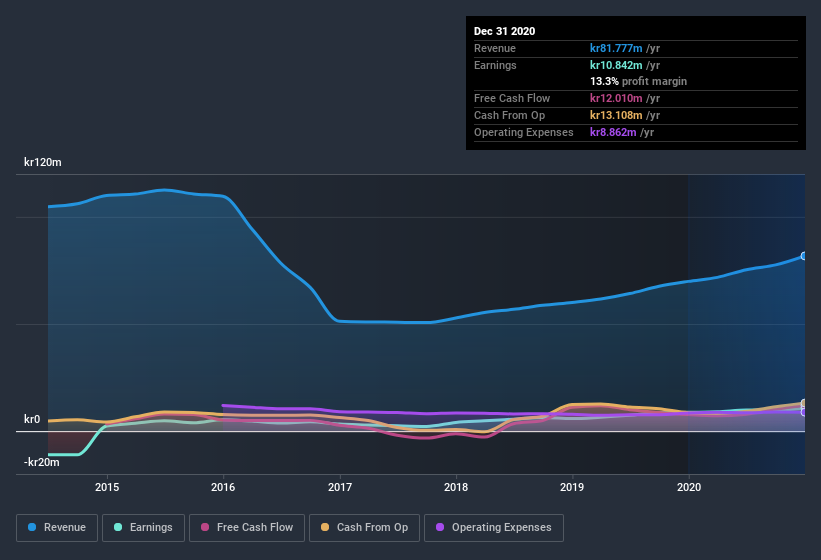Click the kr12.010m free cash flow value
This screenshot has width=821, height=560.
[616, 98]
